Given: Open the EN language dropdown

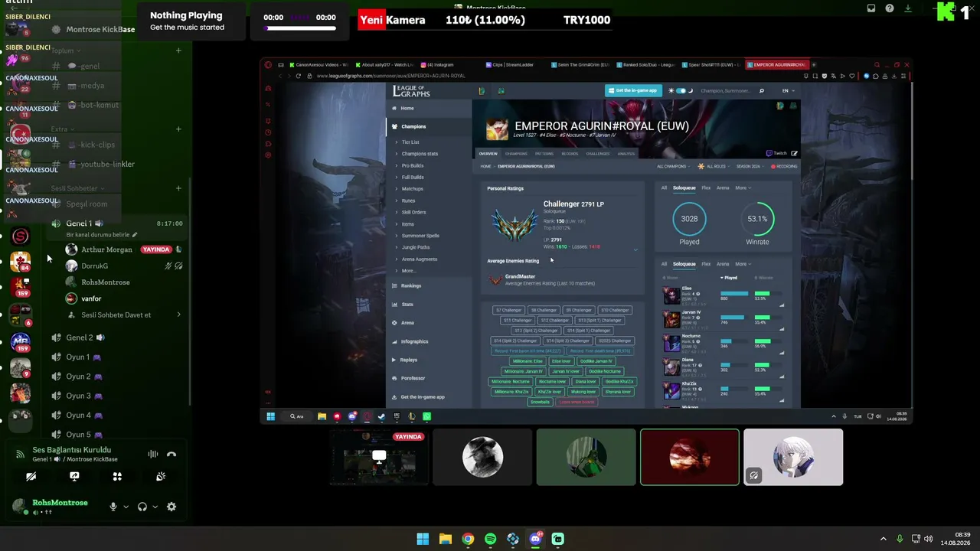Looking at the screenshot, I should pyautogui.click(x=787, y=90).
